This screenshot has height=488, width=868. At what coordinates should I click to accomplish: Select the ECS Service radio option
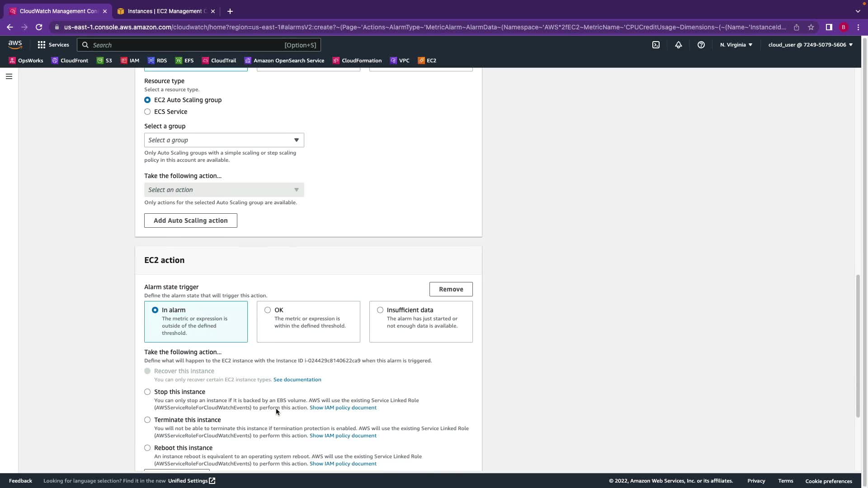pyautogui.click(x=147, y=112)
